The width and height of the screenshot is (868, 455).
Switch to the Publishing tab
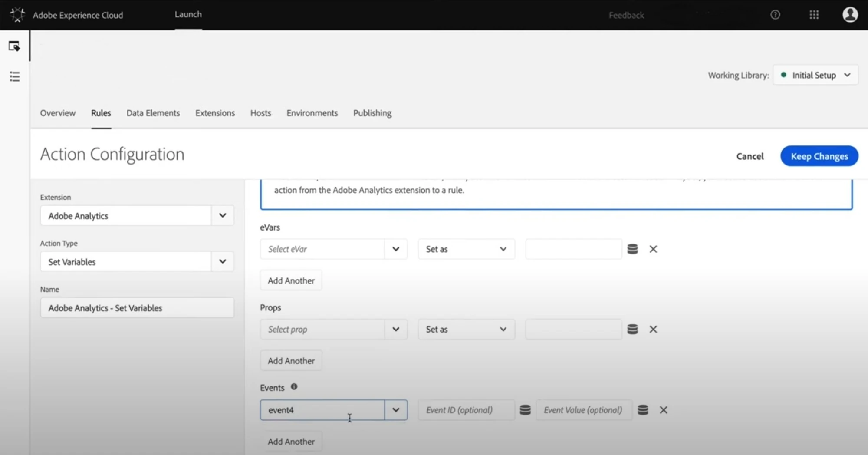tap(372, 113)
